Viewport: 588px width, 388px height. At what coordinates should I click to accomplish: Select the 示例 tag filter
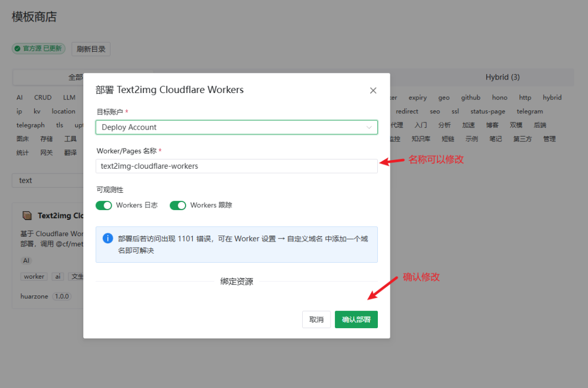tap(471, 139)
